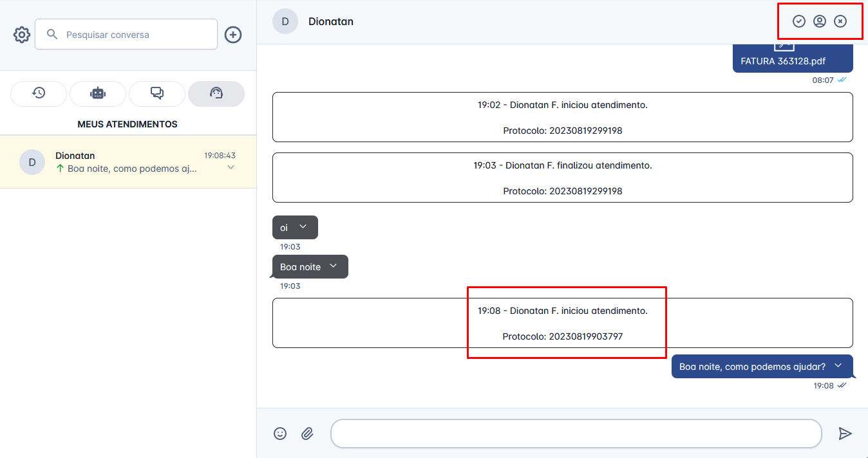Open the settings gear icon
The height and width of the screenshot is (458, 868).
click(22, 35)
